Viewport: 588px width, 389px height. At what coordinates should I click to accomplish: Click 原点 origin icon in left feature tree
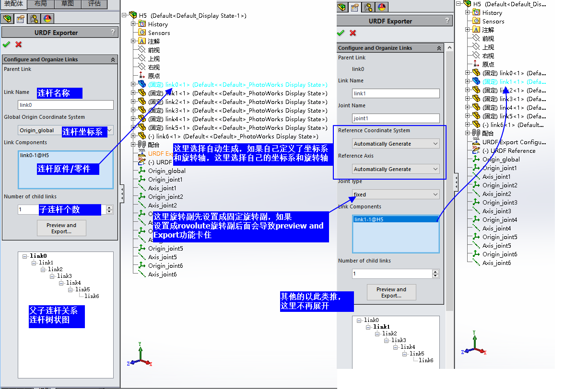tap(142, 76)
